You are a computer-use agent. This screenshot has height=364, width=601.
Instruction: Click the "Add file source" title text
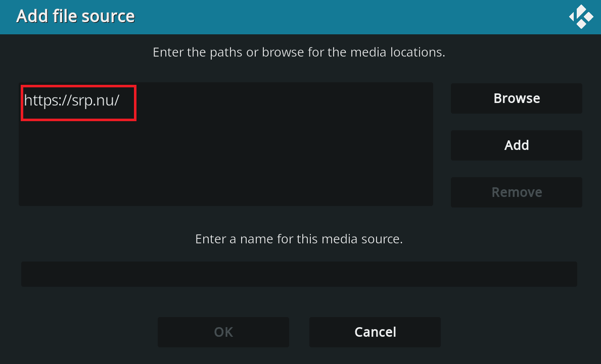(x=75, y=16)
